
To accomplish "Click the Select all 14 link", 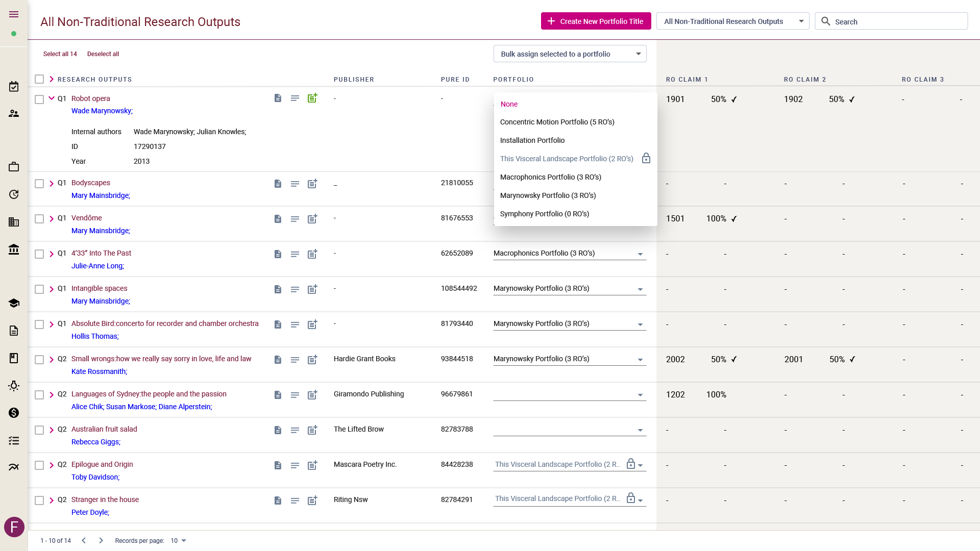I will pos(60,54).
